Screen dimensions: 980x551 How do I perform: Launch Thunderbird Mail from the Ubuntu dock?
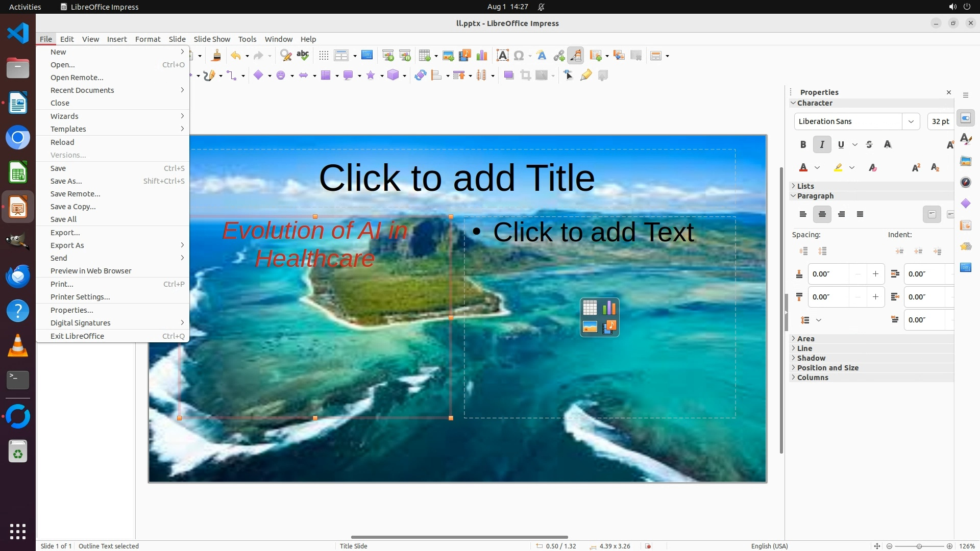click(18, 277)
